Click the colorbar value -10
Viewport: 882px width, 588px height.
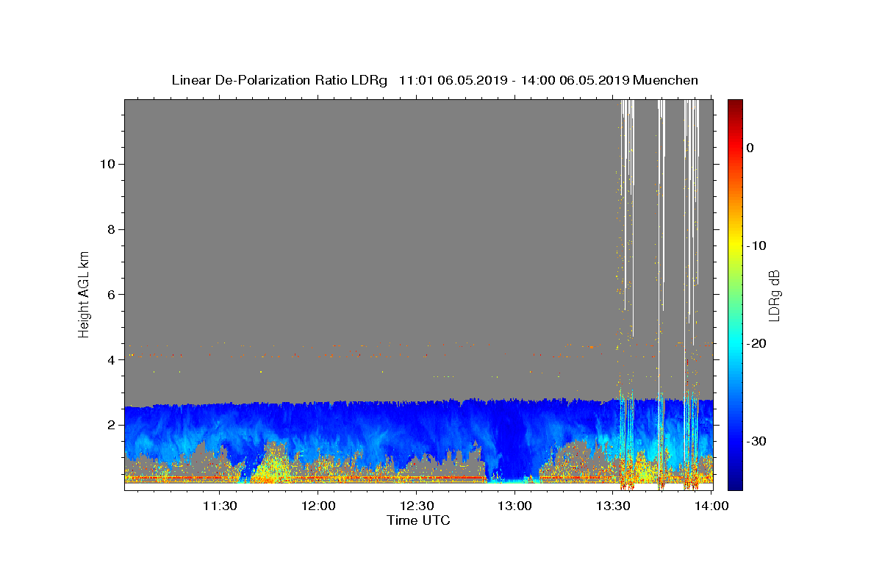tap(756, 245)
